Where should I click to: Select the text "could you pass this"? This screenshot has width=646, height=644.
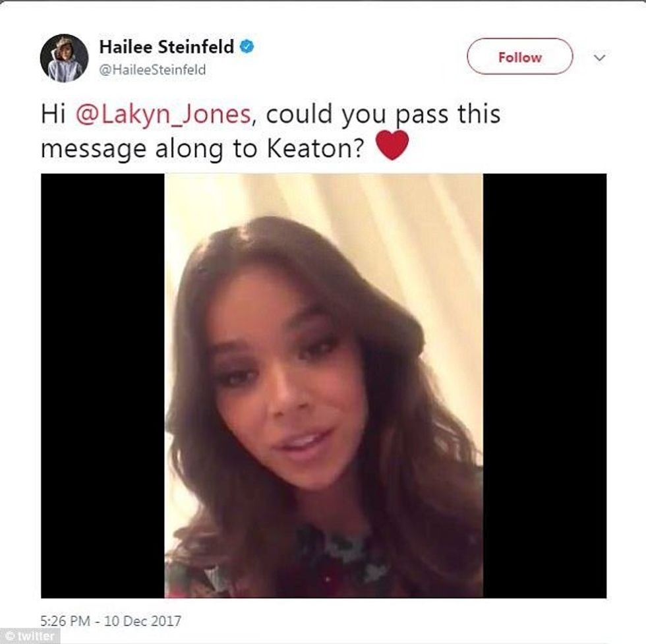coord(383,114)
